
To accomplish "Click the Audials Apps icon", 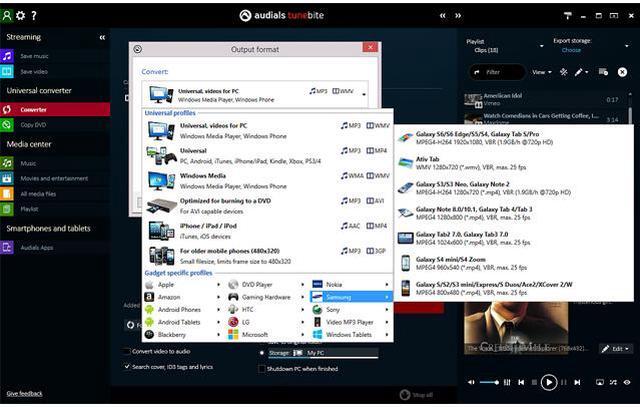I will [x=7, y=247].
